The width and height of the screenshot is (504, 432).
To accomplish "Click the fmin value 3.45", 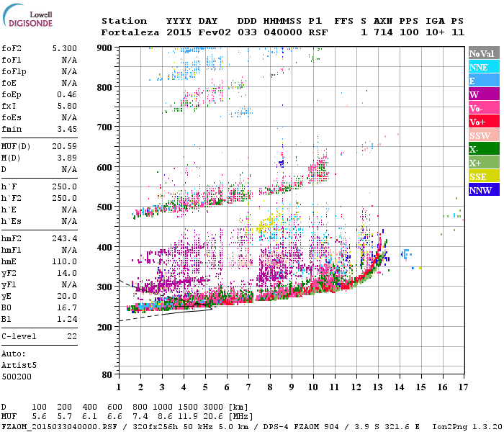I will click(67, 129).
